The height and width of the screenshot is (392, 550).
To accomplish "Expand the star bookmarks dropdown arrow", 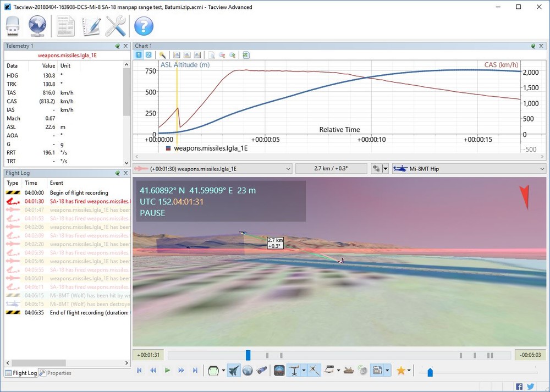I will pos(410,371).
